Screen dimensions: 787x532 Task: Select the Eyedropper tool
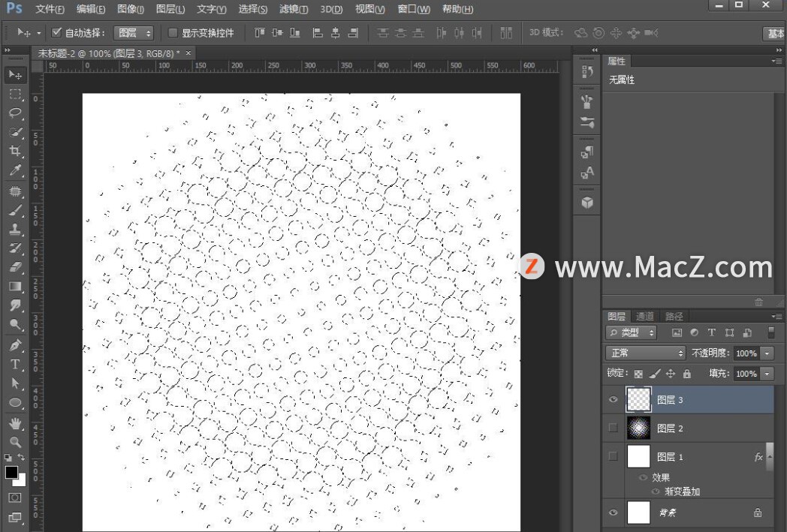tap(15, 170)
